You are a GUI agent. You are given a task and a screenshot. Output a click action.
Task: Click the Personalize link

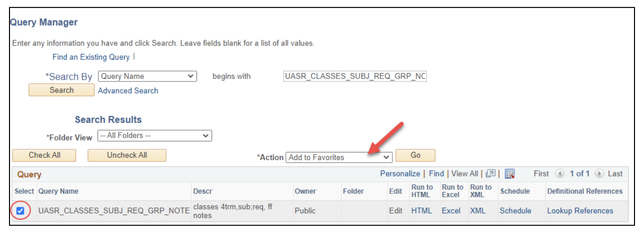(400, 174)
